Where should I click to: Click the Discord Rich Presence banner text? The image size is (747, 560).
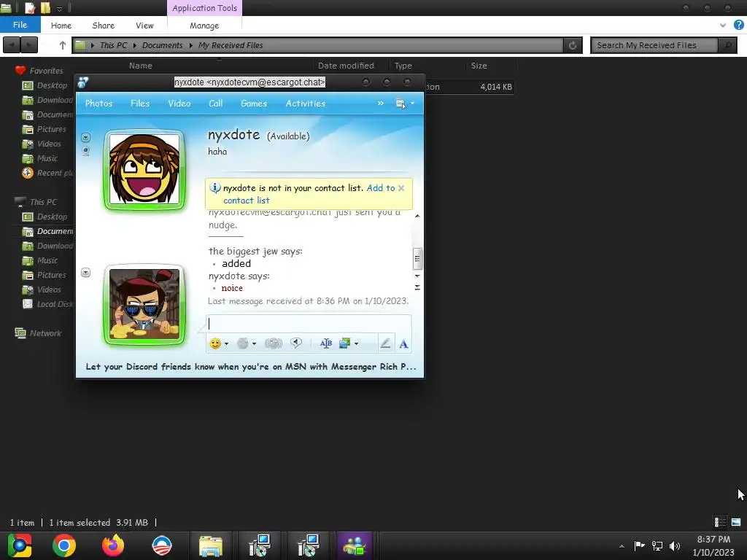pos(251,367)
